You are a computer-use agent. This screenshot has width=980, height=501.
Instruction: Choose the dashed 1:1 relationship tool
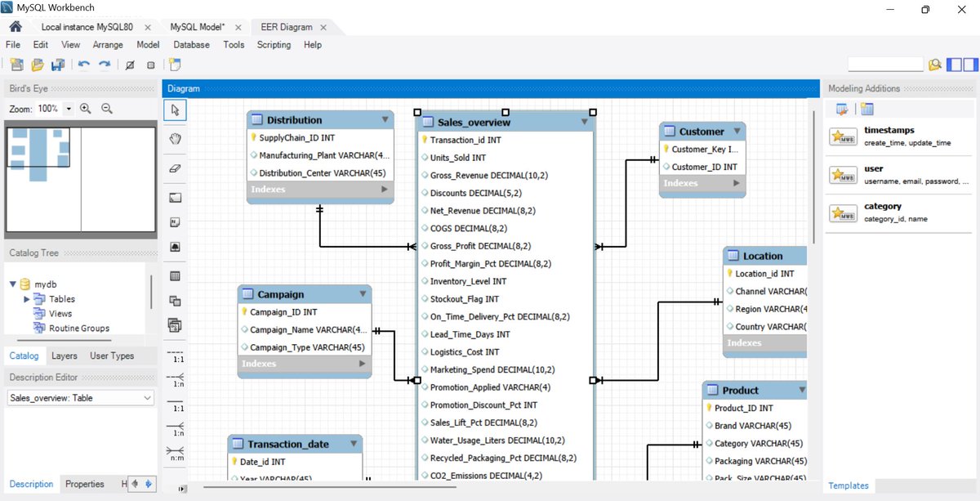pyautogui.click(x=175, y=356)
